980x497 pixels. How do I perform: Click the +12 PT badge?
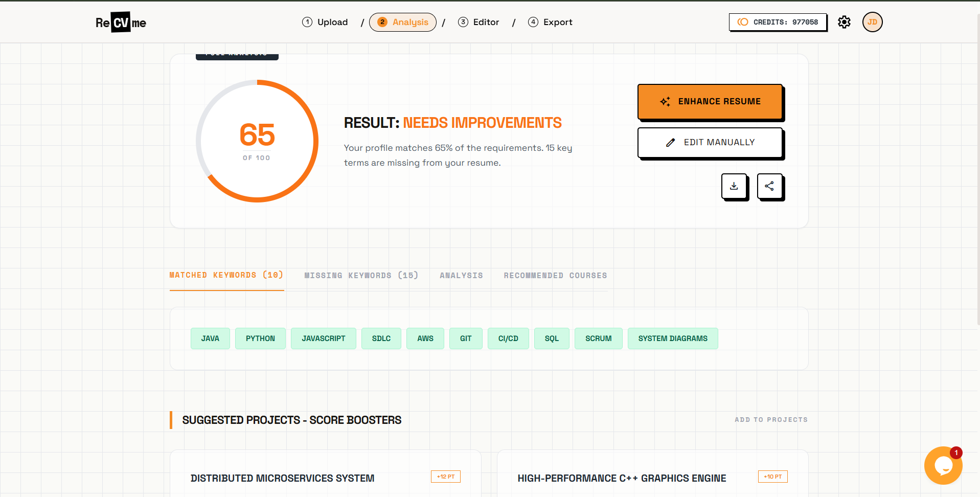[x=446, y=477]
